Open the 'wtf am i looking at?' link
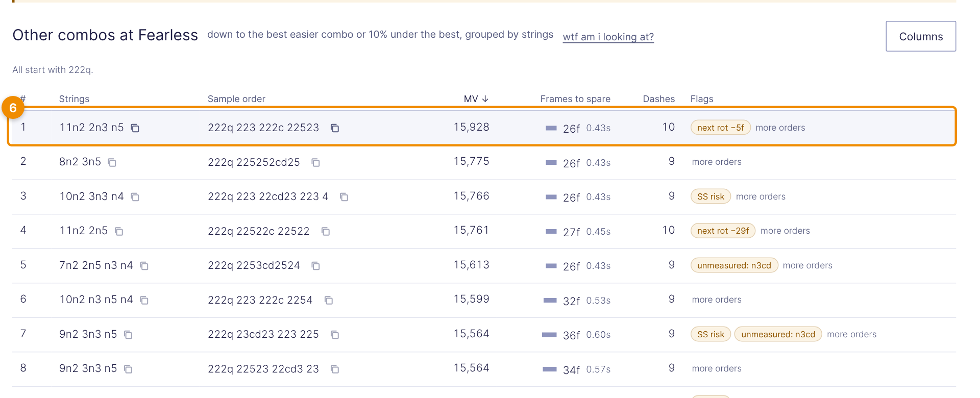This screenshot has width=980, height=398. [608, 37]
